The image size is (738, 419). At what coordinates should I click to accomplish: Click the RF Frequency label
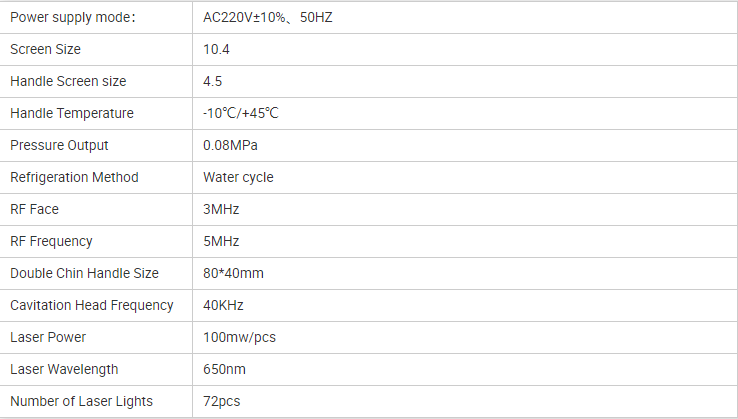(x=51, y=241)
